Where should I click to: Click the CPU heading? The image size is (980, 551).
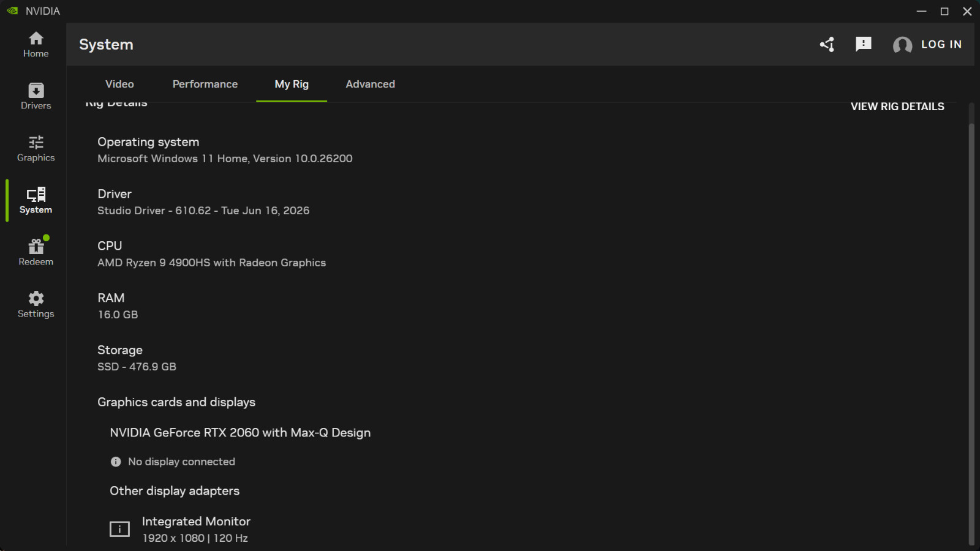[x=110, y=246]
